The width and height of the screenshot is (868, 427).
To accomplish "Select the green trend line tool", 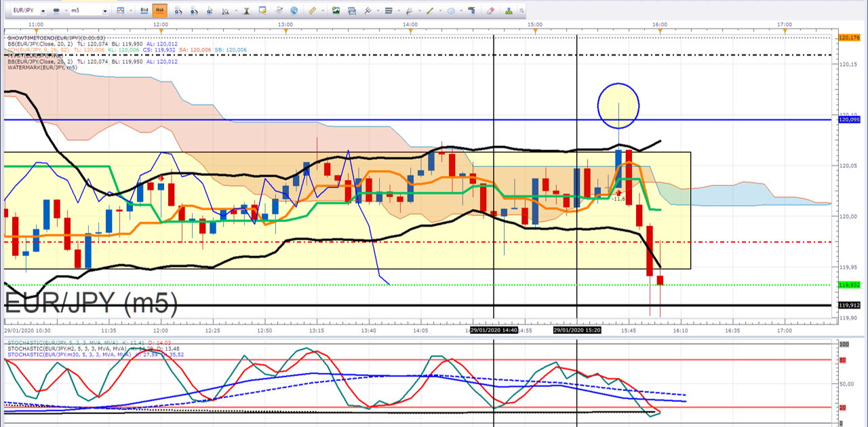I will [x=430, y=10].
